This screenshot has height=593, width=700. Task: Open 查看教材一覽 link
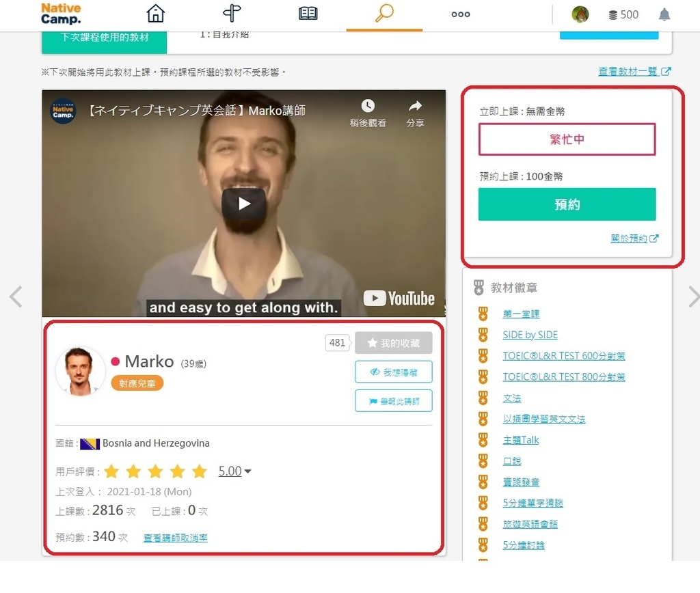pos(634,71)
